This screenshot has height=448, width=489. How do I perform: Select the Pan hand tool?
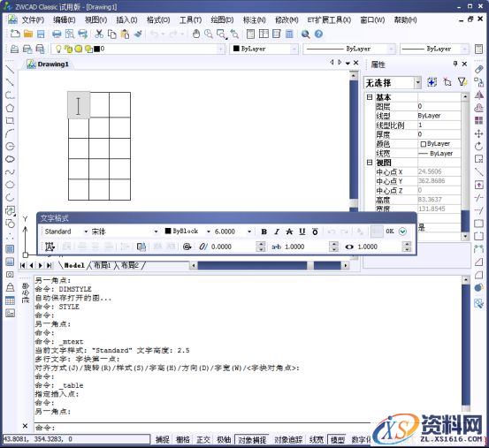point(195,34)
